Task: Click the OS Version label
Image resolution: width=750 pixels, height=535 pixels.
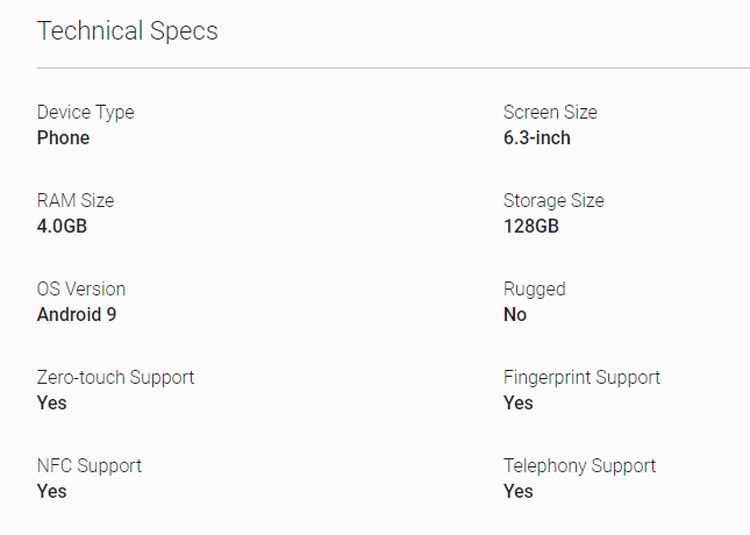Action: 81,289
